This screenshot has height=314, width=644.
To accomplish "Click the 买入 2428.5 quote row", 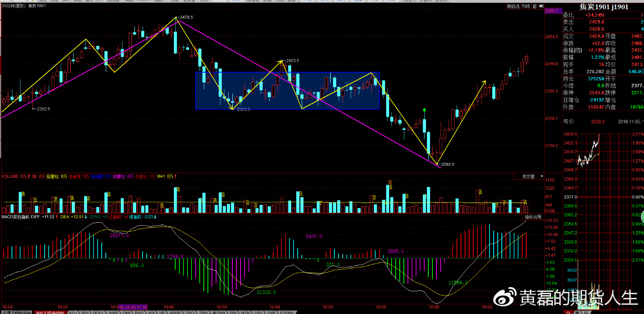I will coord(603,29).
